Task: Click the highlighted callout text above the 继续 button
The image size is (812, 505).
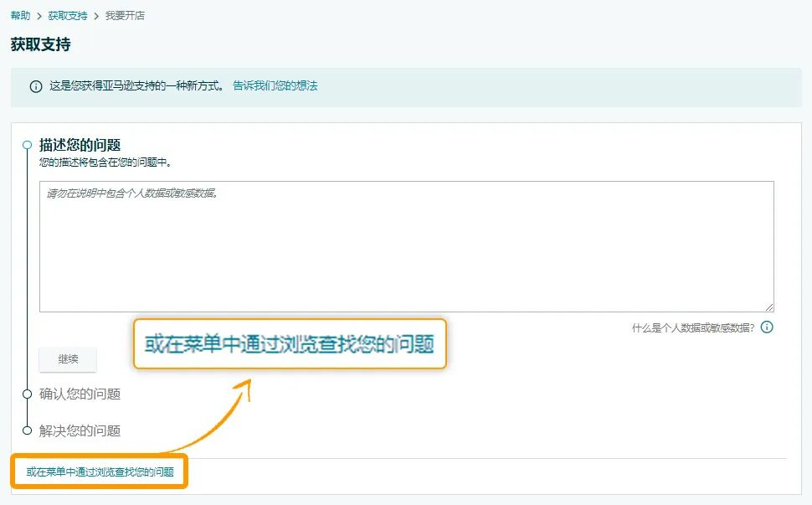Action: point(289,343)
